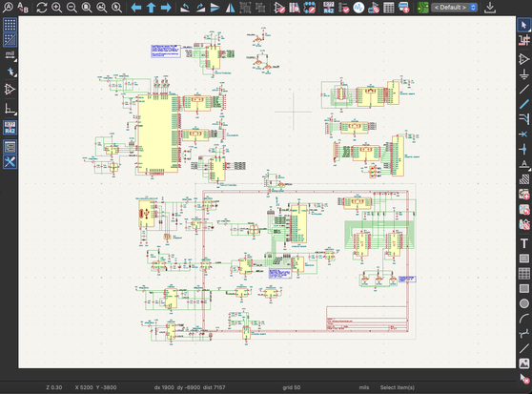Toggle the hierarchy navigator panel
Viewport: 532px width, 394px height.
click(x=10, y=147)
